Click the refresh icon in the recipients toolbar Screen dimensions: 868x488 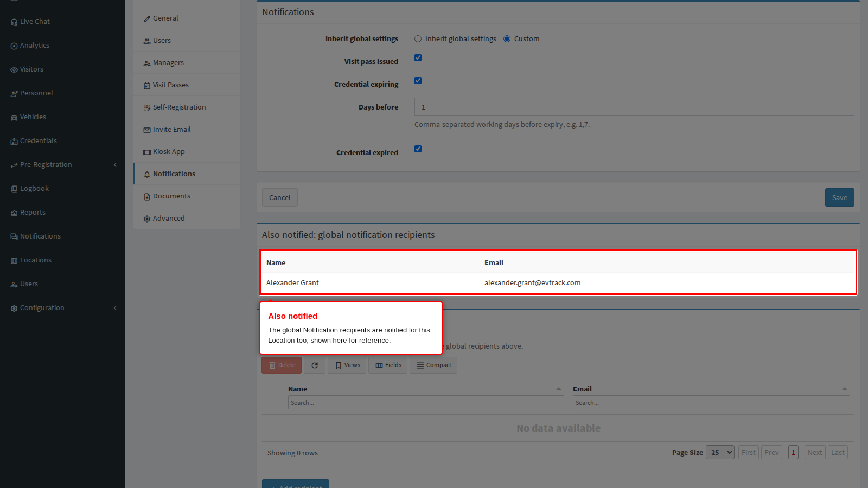[315, 365]
